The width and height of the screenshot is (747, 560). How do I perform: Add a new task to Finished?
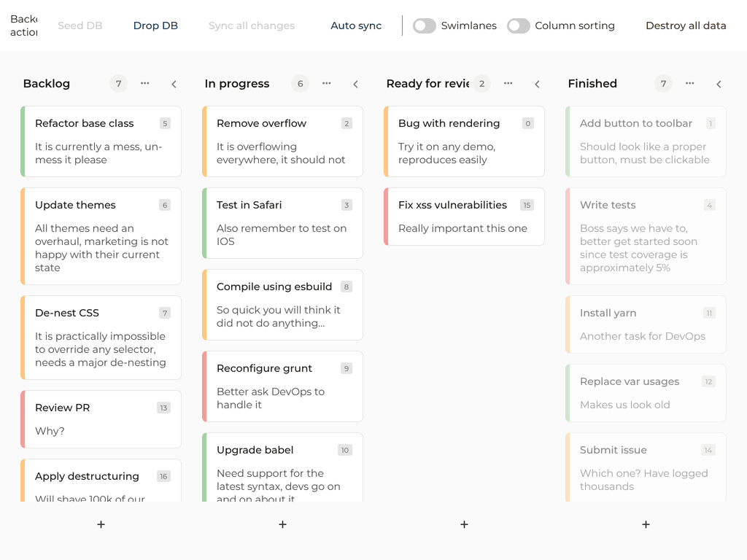(646, 524)
